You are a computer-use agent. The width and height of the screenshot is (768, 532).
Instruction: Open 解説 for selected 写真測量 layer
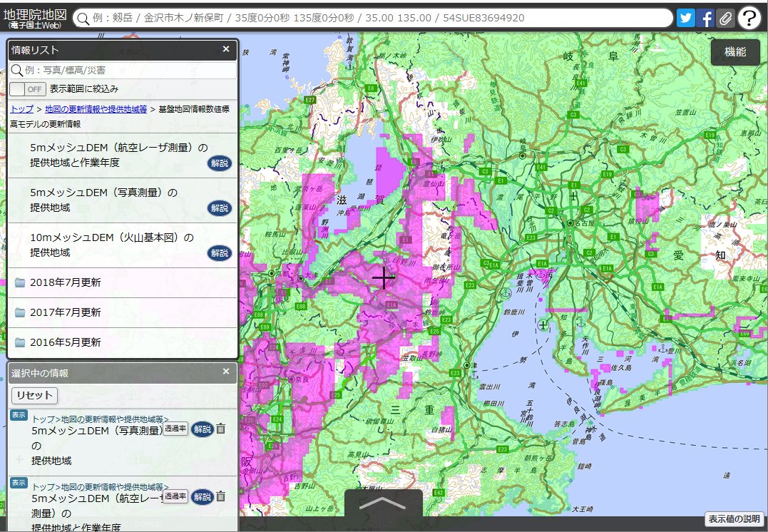[203, 429]
